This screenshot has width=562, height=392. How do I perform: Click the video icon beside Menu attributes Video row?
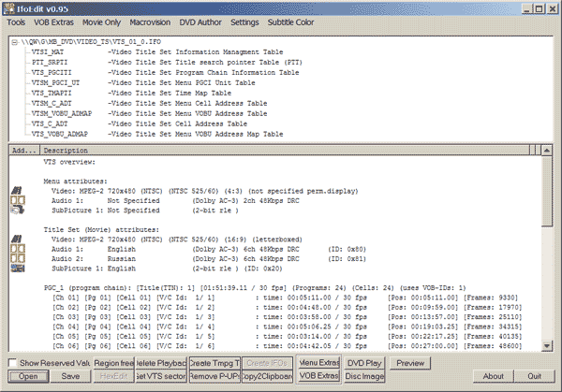tap(17, 191)
